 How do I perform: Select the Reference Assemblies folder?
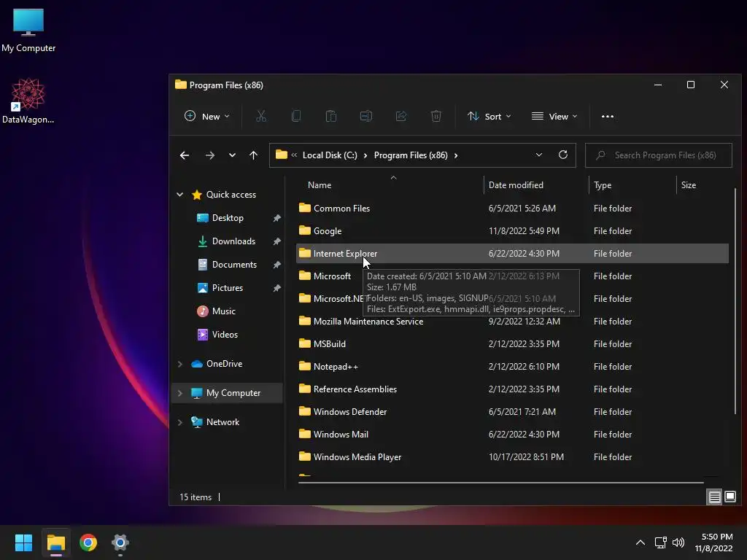(x=512, y=389)
